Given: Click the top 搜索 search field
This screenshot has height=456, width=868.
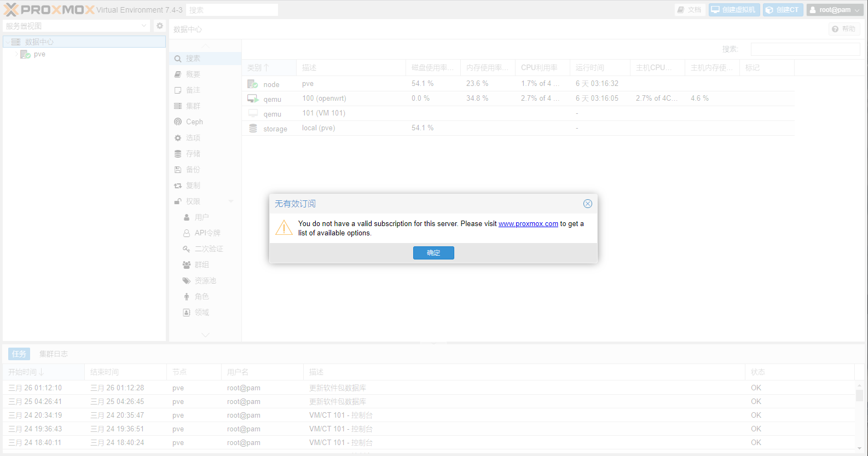Looking at the screenshot, I should (232, 10).
